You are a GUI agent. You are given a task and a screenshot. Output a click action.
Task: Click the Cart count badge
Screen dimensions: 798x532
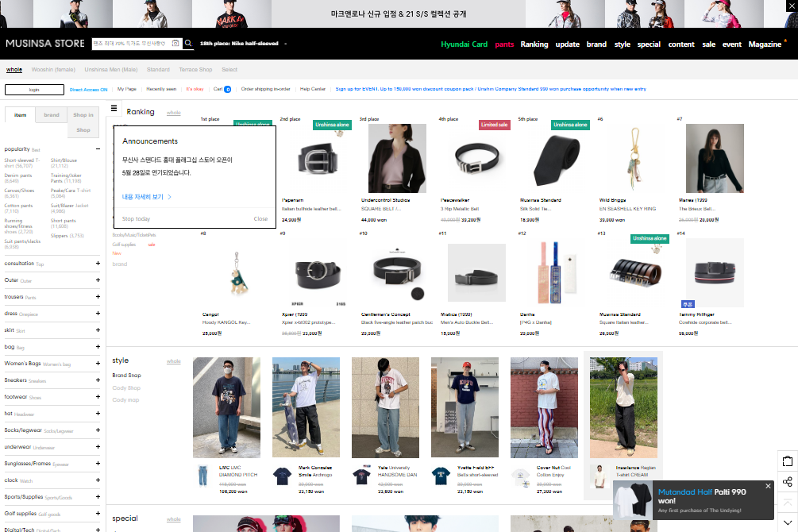(x=227, y=90)
